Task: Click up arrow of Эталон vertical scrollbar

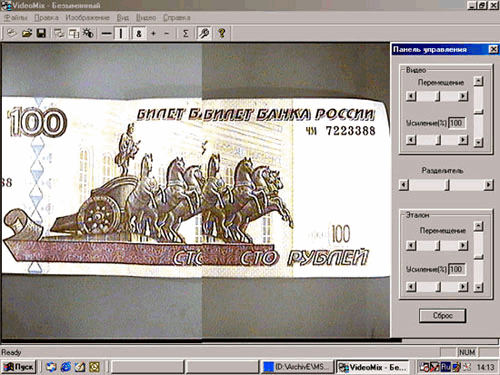Action: (x=478, y=226)
